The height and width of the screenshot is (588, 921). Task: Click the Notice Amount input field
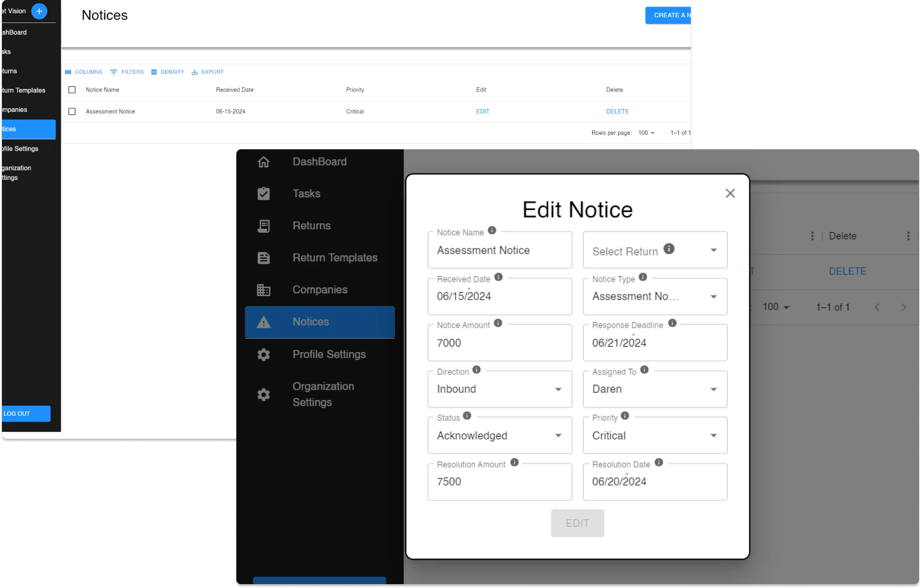click(x=499, y=343)
